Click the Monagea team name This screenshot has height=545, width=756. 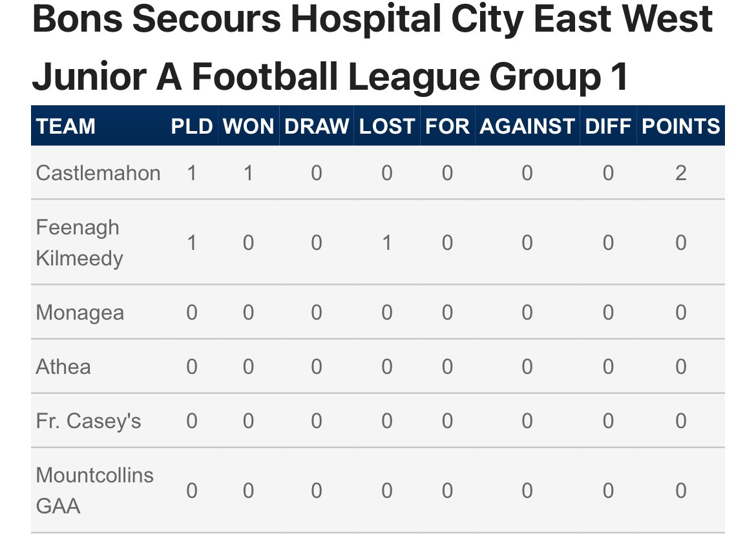click(x=80, y=313)
